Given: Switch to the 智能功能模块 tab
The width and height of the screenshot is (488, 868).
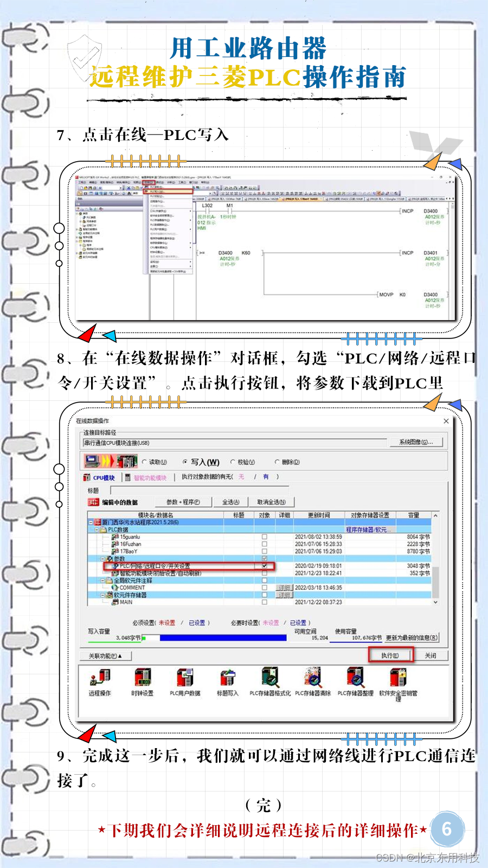Looking at the screenshot, I should click(x=146, y=478).
